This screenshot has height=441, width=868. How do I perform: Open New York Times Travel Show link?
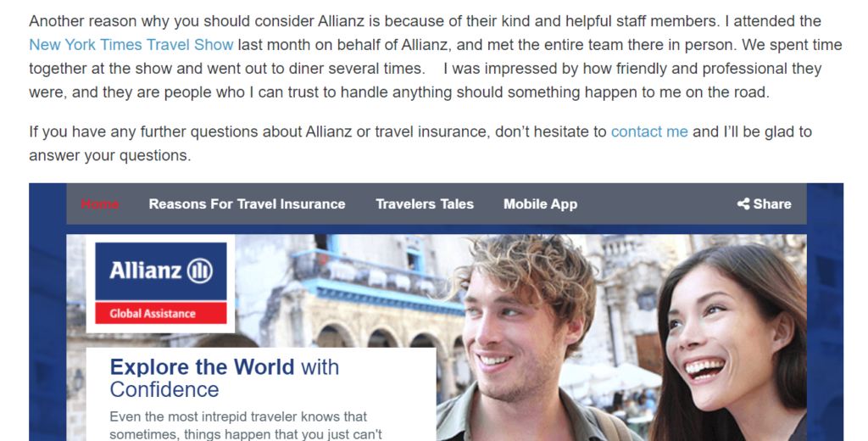[131, 45]
